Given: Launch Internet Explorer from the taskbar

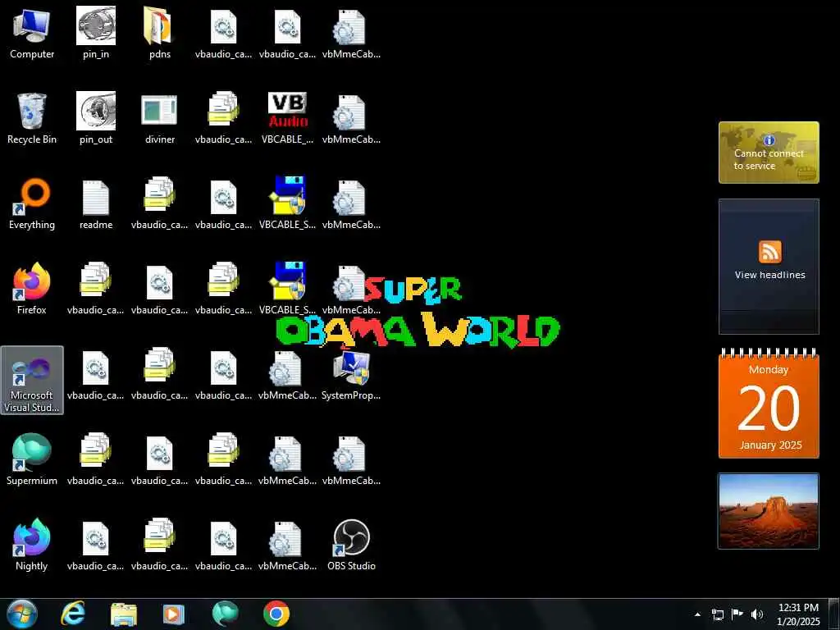Looking at the screenshot, I should tap(73, 614).
